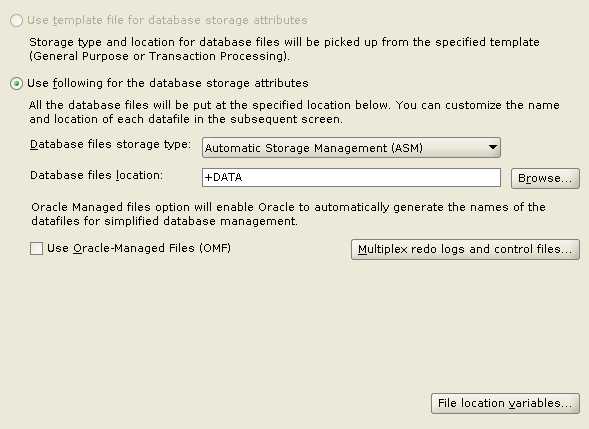This screenshot has width=589, height=429.
Task: Open the storage type dropdown arrow
Action: (493, 148)
